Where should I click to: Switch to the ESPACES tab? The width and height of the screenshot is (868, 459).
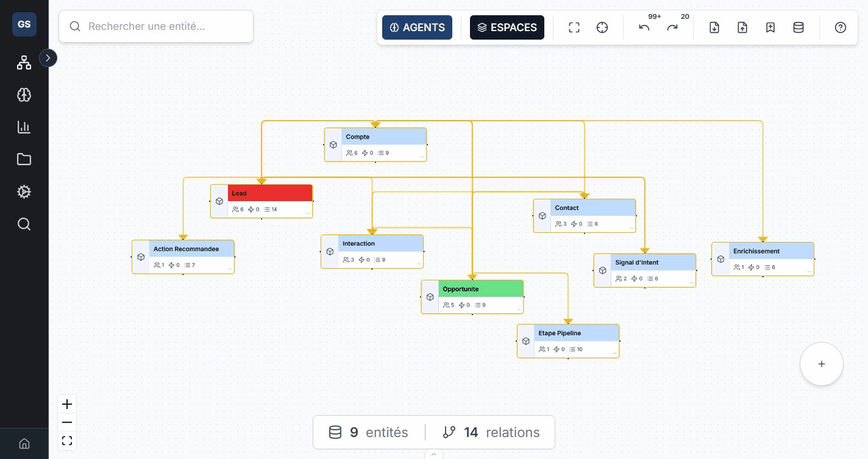tap(507, 27)
